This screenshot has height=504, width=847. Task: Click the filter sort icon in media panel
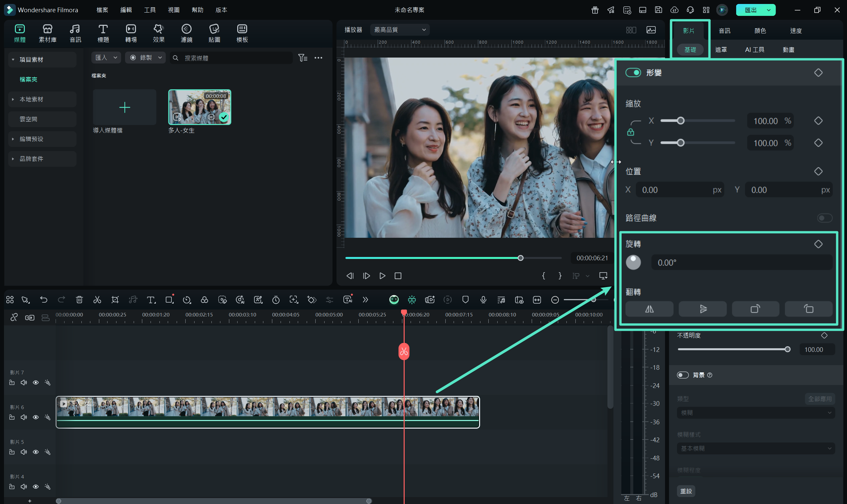pyautogui.click(x=303, y=58)
